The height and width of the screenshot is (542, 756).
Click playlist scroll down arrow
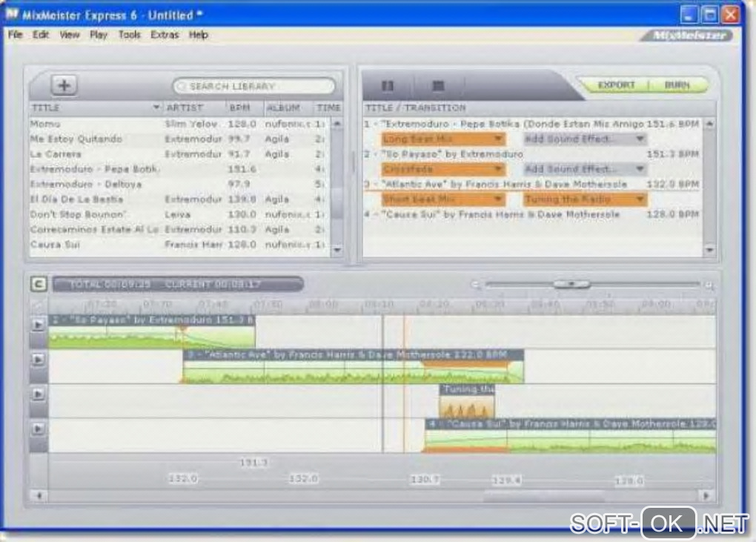(709, 250)
